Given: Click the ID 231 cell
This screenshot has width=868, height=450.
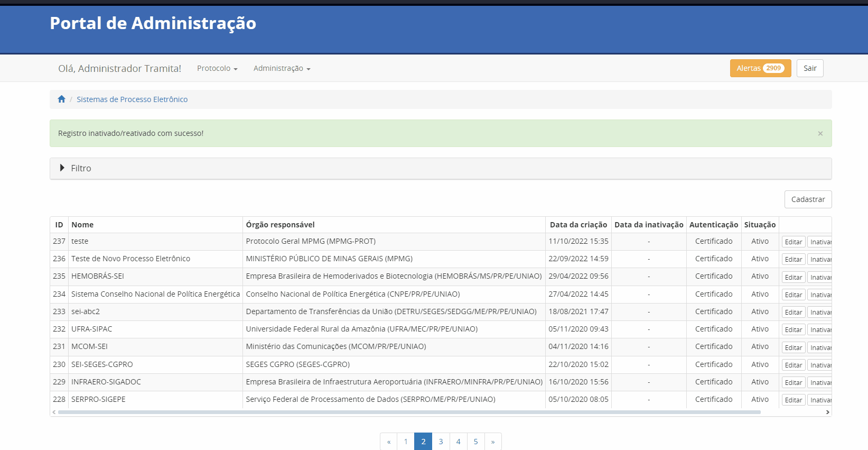Looking at the screenshot, I should (x=59, y=346).
